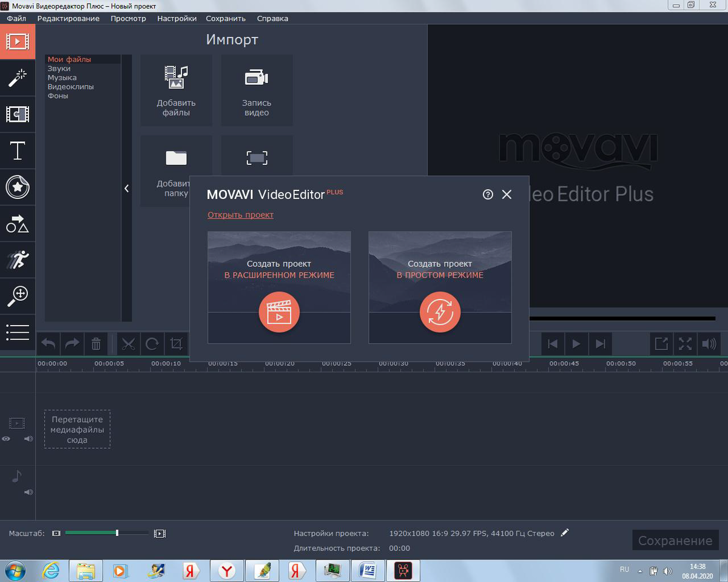Open the Справка menu
The height and width of the screenshot is (582, 728).
pyautogui.click(x=272, y=18)
